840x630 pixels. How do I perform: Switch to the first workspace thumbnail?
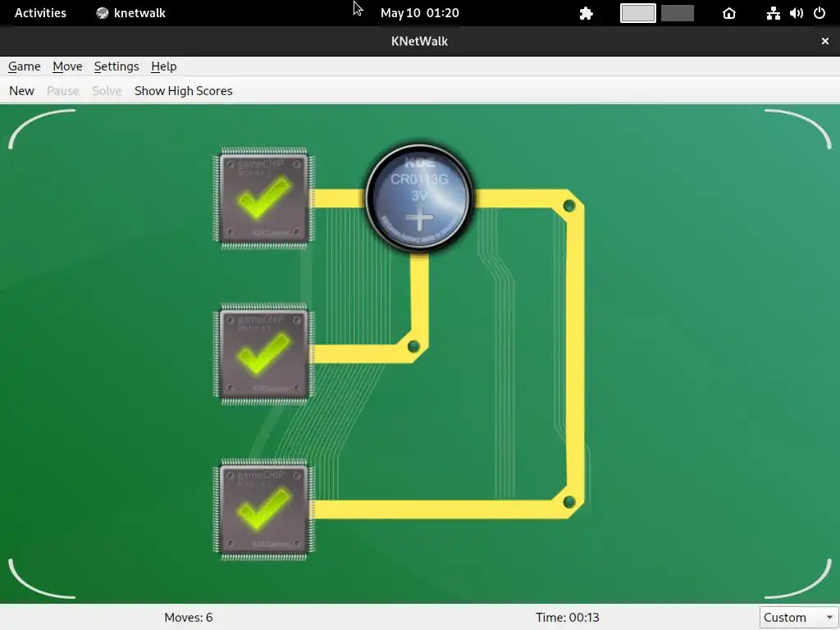tap(638, 13)
